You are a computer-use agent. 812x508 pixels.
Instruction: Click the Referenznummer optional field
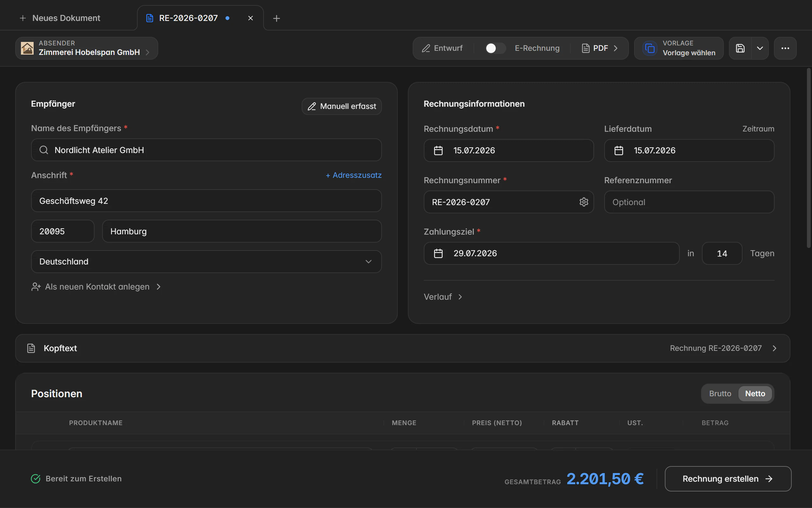(689, 202)
